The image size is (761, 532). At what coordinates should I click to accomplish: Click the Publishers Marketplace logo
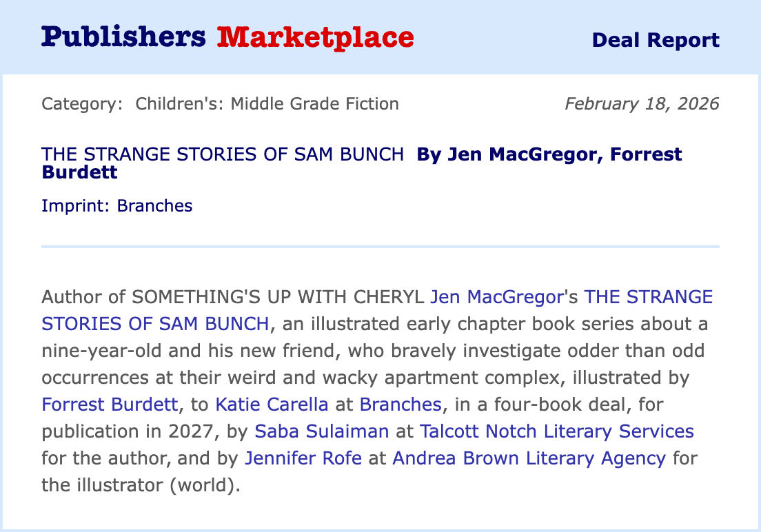pyautogui.click(x=227, y=37)
